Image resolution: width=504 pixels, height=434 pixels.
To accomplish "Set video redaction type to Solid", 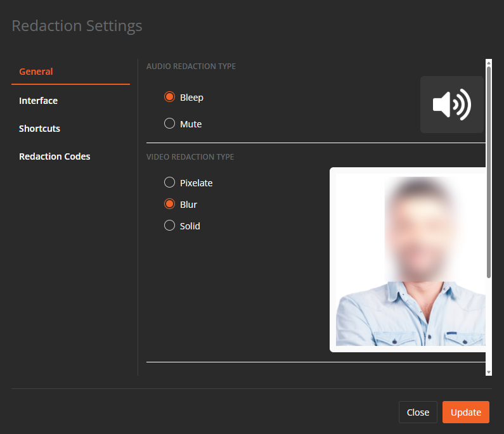I will coord(169,226).
